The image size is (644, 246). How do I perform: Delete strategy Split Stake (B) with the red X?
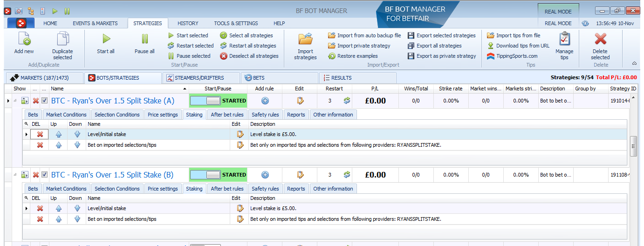[36, 175]
